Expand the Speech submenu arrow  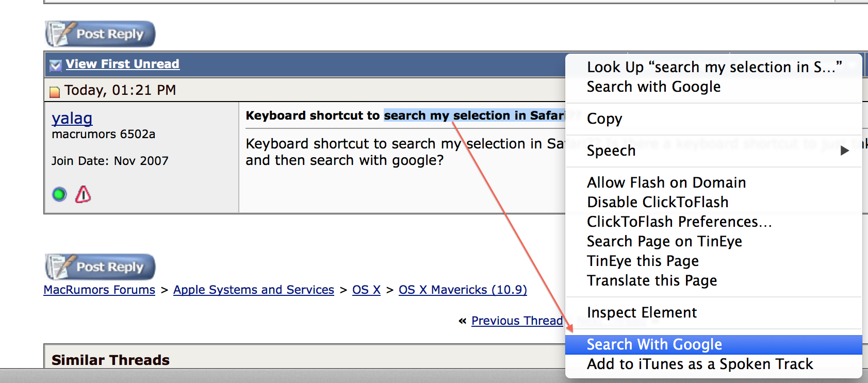point(844,151)
